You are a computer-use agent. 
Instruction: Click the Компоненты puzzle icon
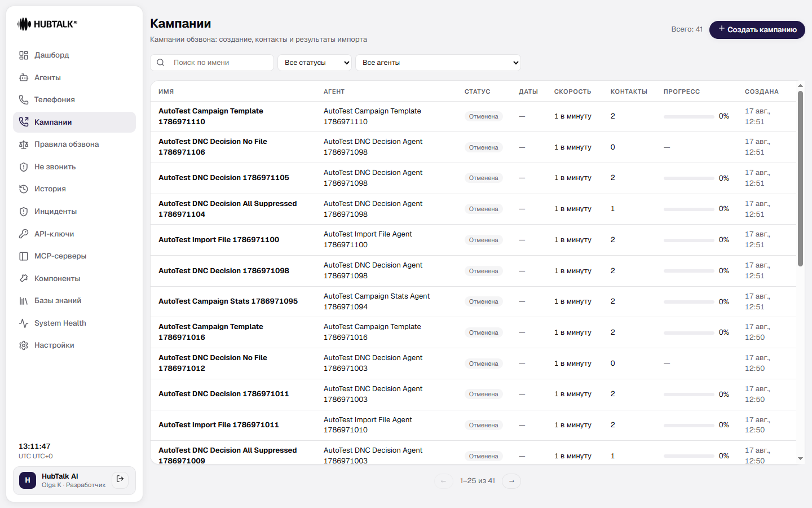(24, 278)
